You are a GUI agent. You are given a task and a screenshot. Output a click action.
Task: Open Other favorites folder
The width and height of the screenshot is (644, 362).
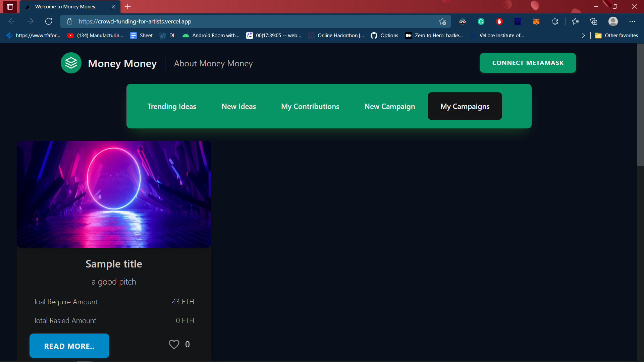[x=616, y=36]
